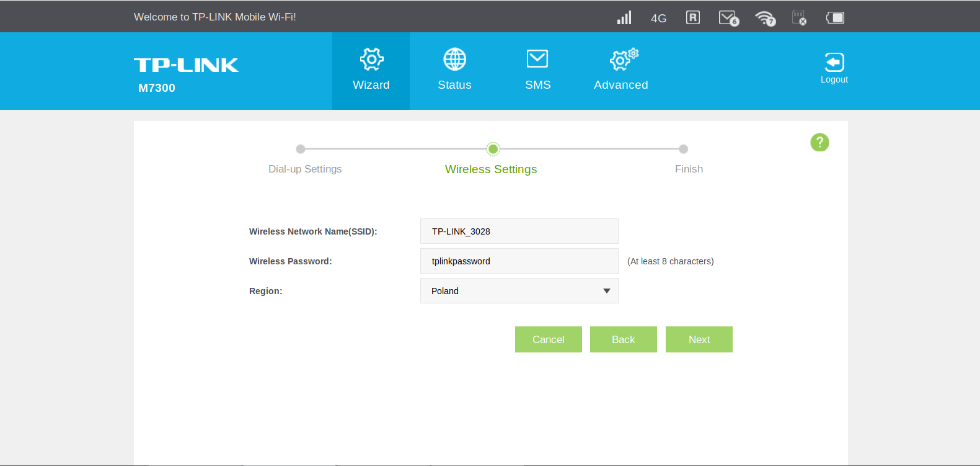The height and width of the screenshot is (466, 980).
Task: Click the signal strength bars icon
Action: [x=624, y=17]
